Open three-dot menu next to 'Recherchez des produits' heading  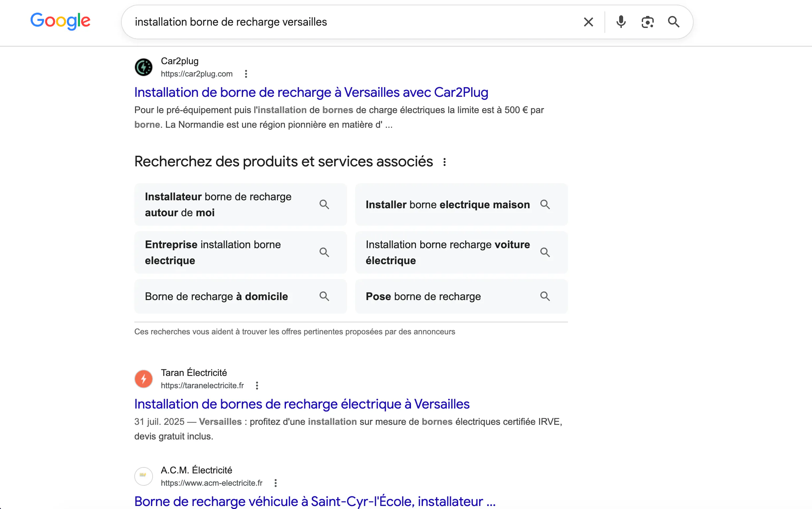click(444, 162)
